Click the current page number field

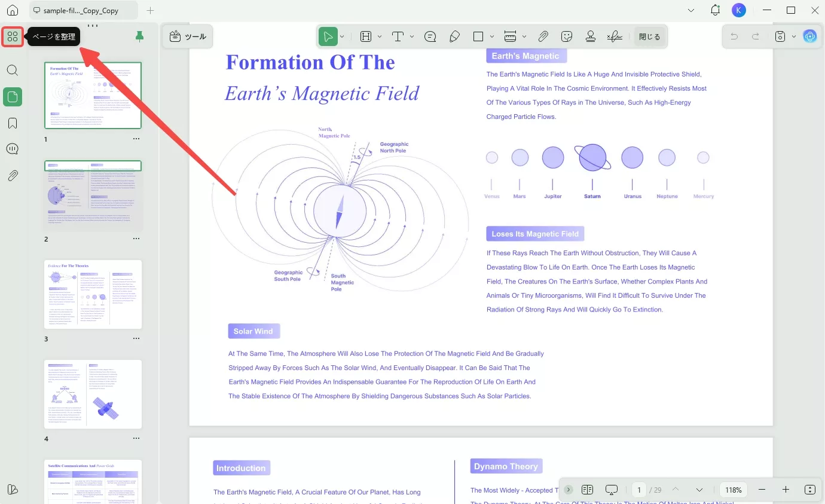[639, 490]
